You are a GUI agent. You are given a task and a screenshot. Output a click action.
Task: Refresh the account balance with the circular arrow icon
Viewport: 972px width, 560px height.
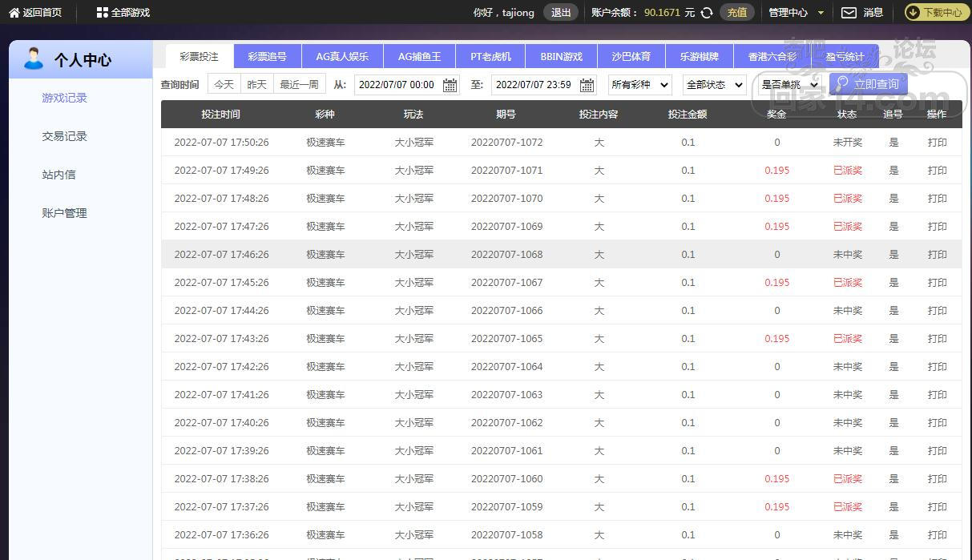(707, 13)
